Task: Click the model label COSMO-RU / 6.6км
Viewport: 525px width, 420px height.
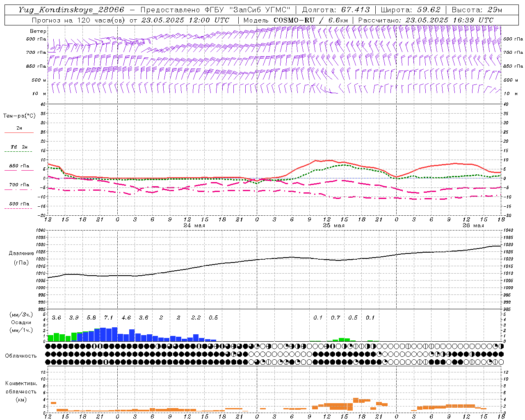Action: pos(310,20)
